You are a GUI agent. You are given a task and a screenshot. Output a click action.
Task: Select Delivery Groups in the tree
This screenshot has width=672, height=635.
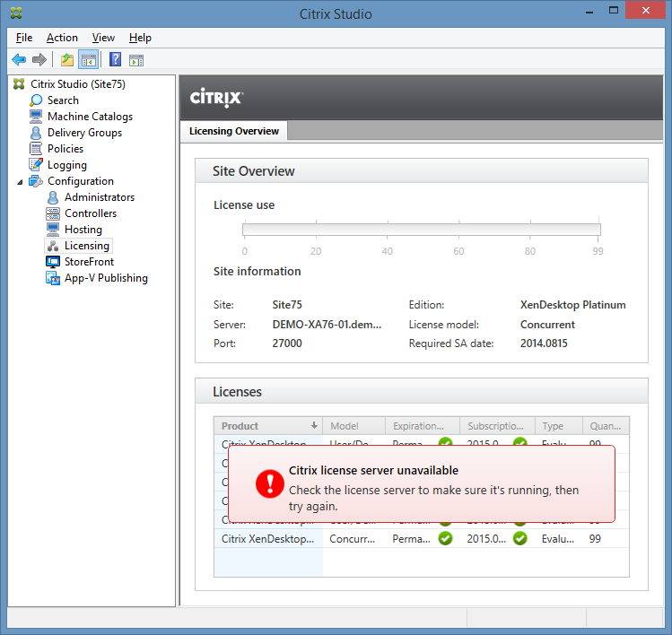pyautogui.click(x=84, y=133)
